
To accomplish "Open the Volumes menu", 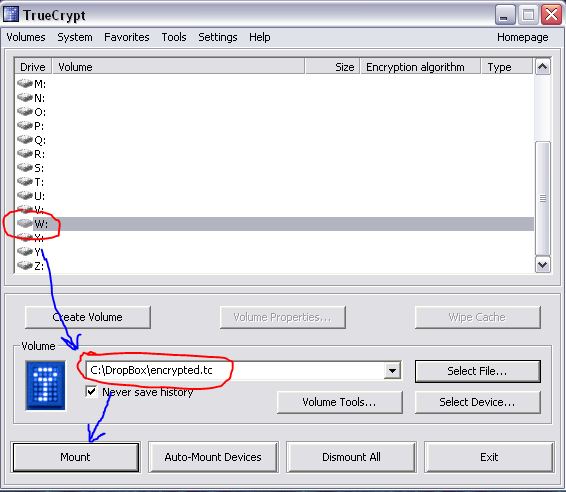I will point(26,37).
